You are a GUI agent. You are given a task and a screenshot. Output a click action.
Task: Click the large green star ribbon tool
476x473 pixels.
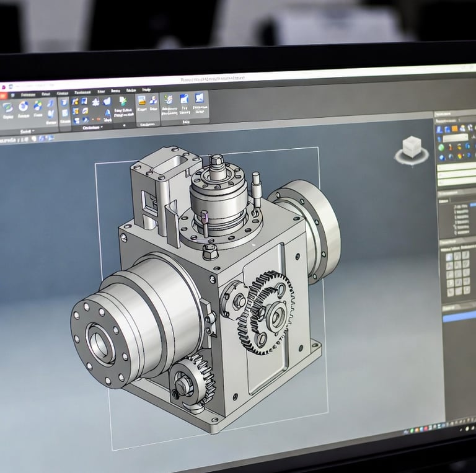[x=123, y=101]
